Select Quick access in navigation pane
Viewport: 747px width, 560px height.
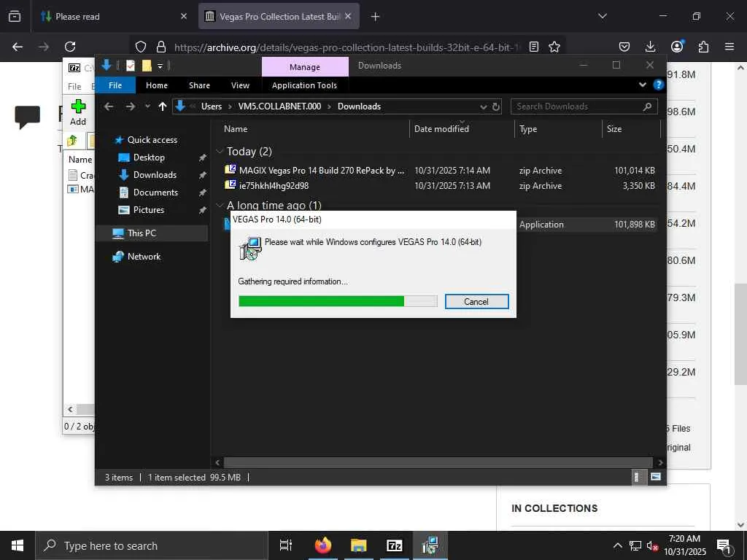[152, 139]
